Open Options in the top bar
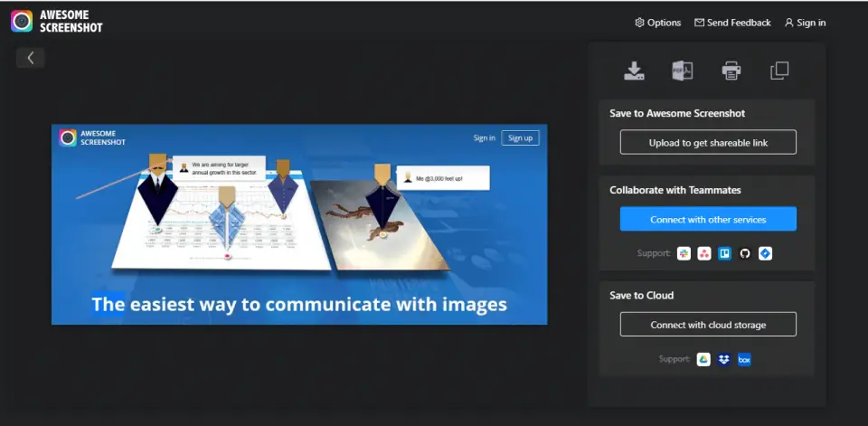The height and width of the screenshot is (426, 868). point(657,23)
